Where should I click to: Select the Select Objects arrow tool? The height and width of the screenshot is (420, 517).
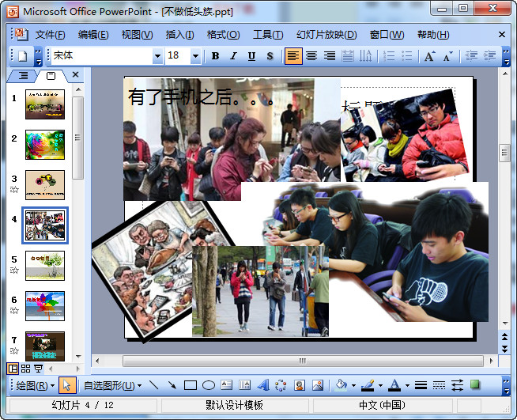point(67,385)
